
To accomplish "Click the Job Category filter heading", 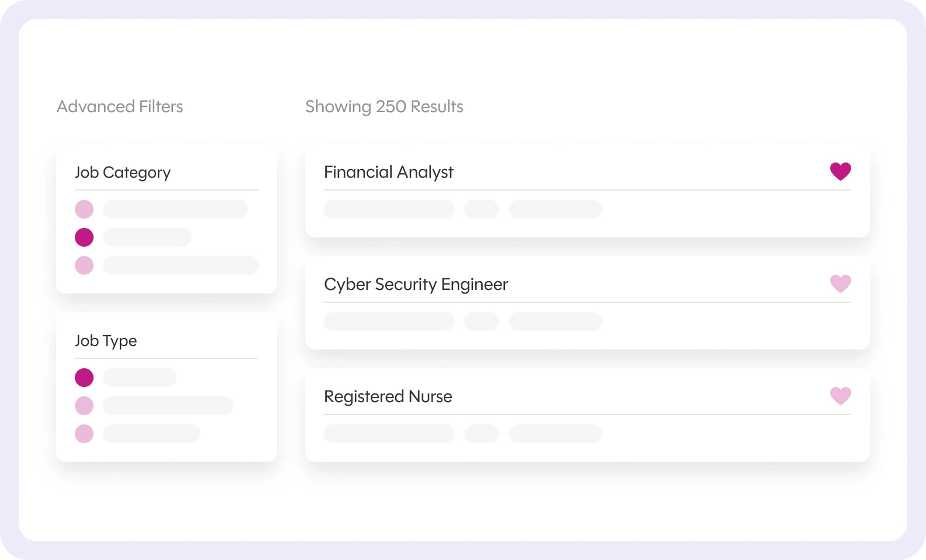I will point(123,173).
